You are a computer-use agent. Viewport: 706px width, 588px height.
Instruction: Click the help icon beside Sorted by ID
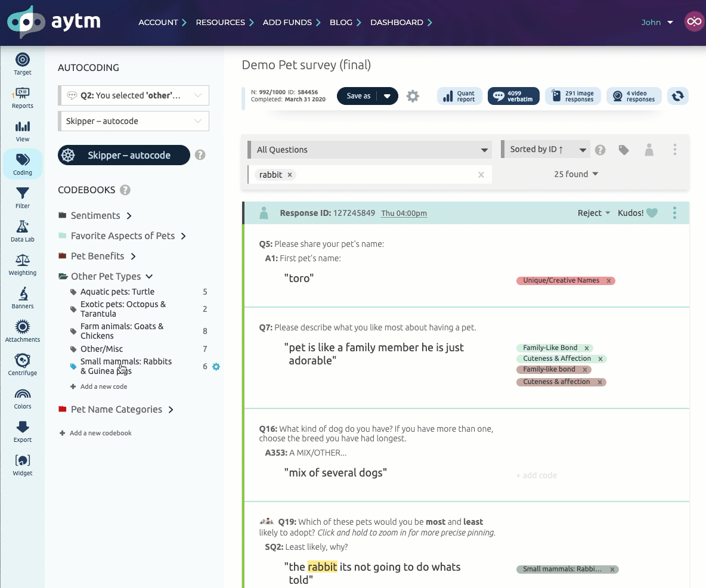point(600,150)
